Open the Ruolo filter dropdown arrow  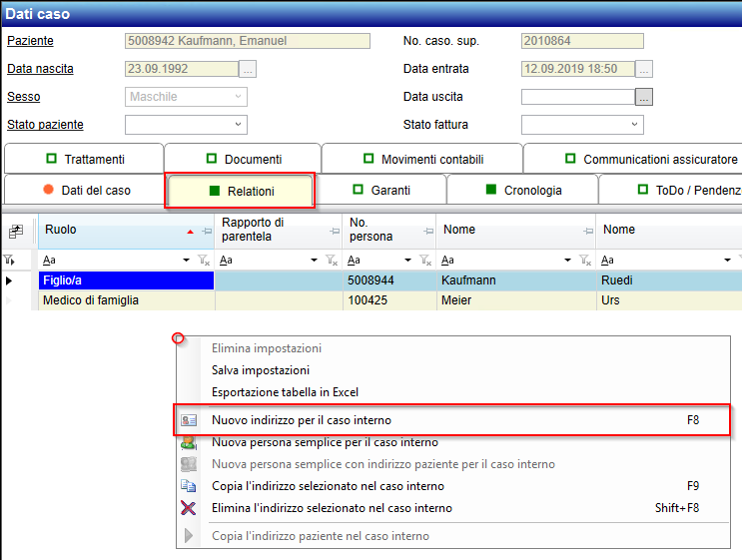click(x=186, y=260)
